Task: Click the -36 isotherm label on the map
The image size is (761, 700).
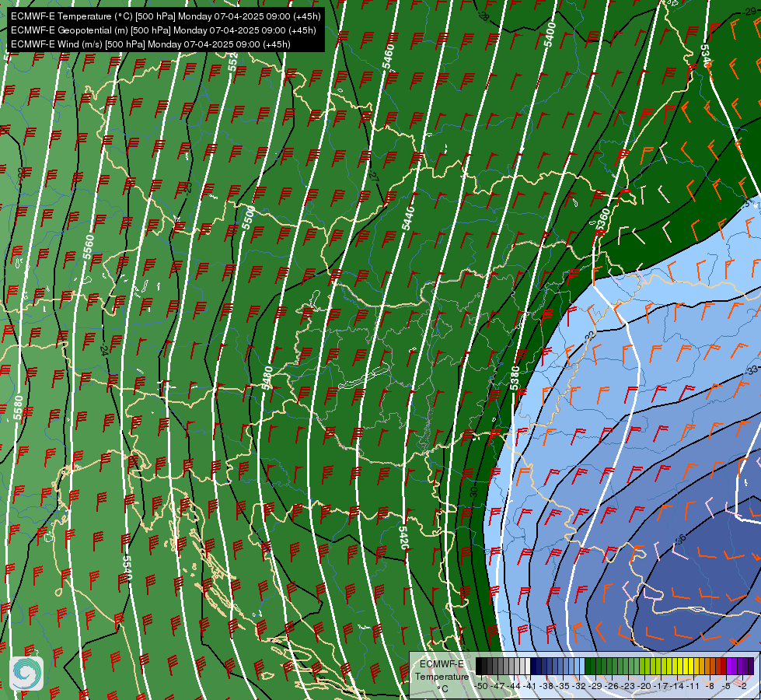Action: [681, 539]
